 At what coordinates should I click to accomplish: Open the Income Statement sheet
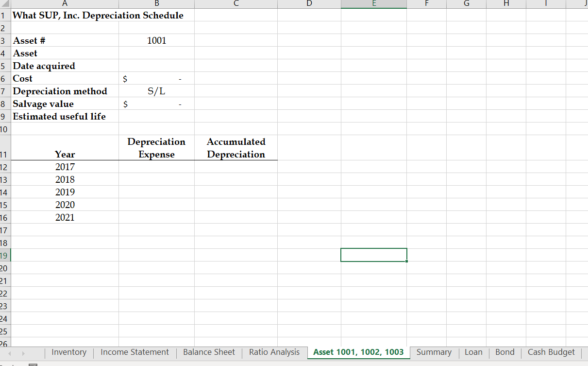click(134, 352)
